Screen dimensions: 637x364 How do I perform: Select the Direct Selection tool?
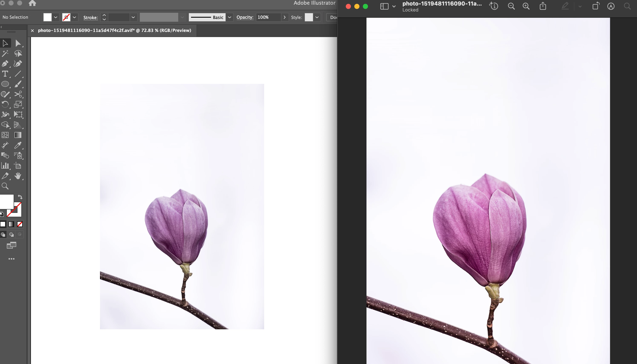coord(18,43)
